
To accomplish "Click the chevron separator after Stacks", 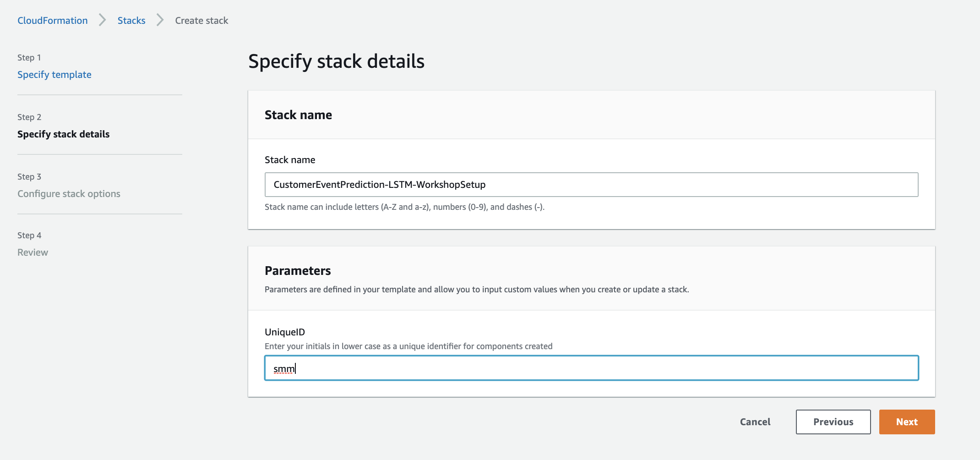I will (x=160, y=21).
